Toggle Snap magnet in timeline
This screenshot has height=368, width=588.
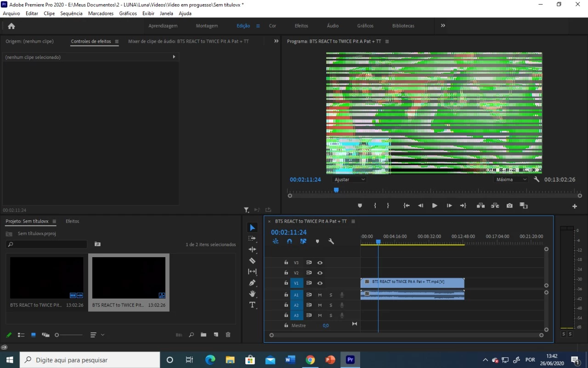pos(289,241)
